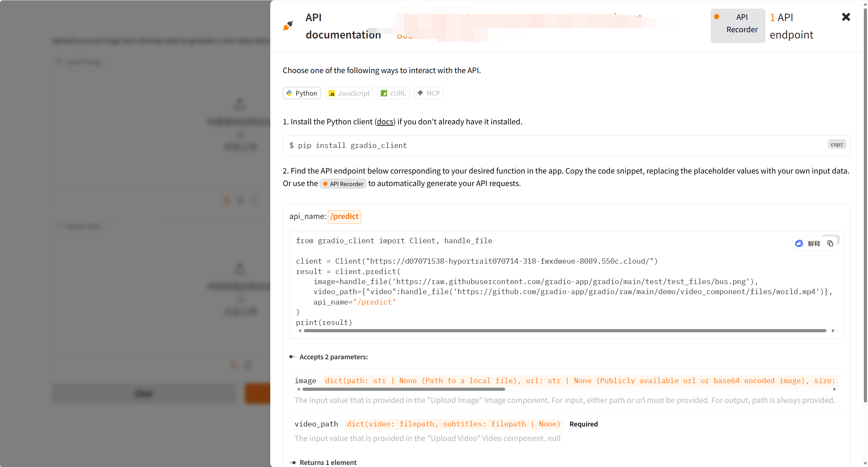Click left arrow of code horizontal scrollbar
This screenshot has width=868, height=467.
(x=300, y=331)
